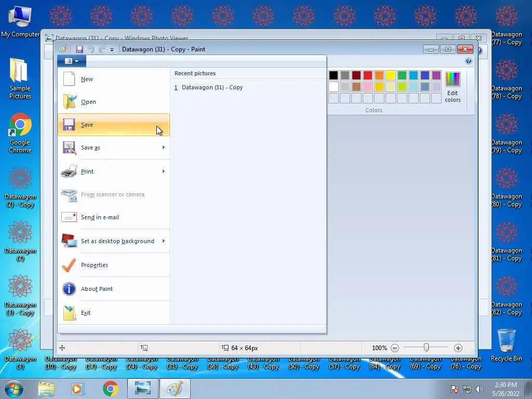Choose New from the Paint menu

tap(114, 79)
